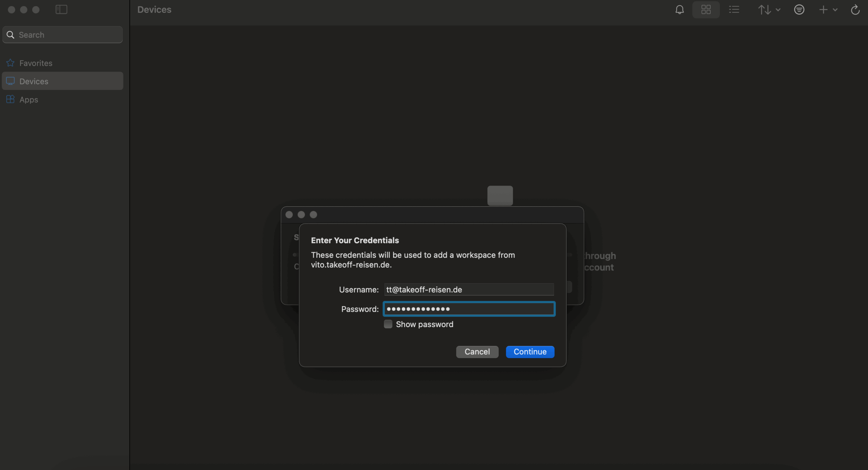Click the search magnifier icon
Screen dimensions: 868x470
(11, 35)
